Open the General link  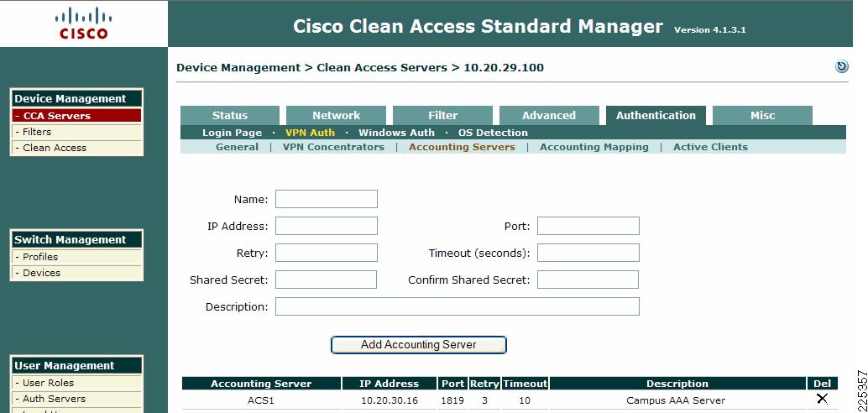pyautogui.click(x=237, y=147)
